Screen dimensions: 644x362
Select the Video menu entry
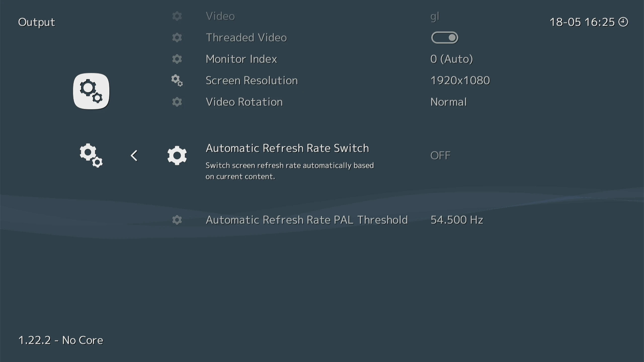220,16
